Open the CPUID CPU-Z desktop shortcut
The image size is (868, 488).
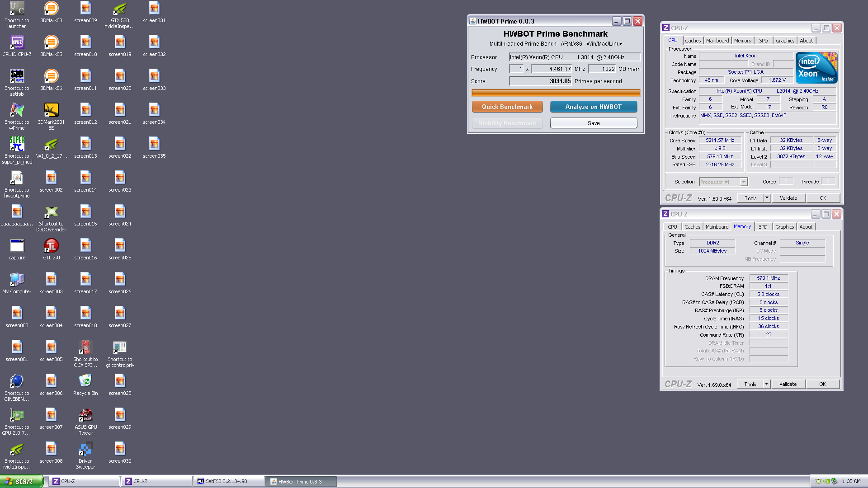tap(17, 46)
